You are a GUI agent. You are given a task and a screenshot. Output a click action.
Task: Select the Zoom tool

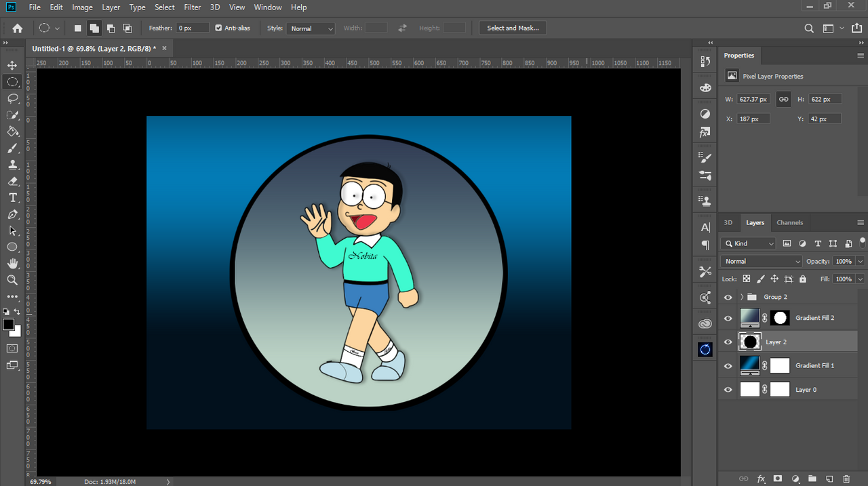(12, 280)
